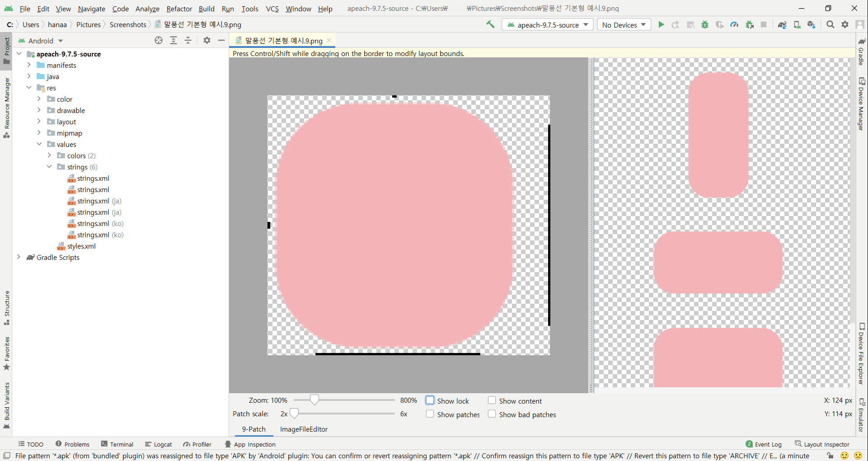
Task: Switch to the 9-Patch tab
Action: pos(253,429)
